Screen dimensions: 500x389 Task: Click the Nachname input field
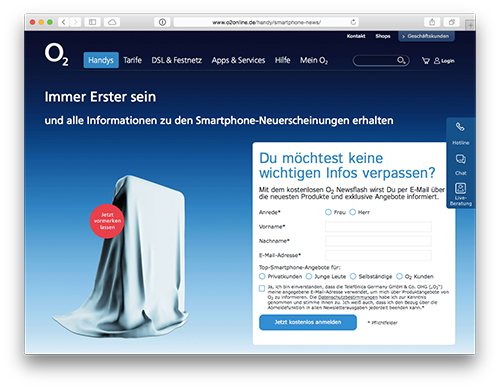(x=378, y=241)
